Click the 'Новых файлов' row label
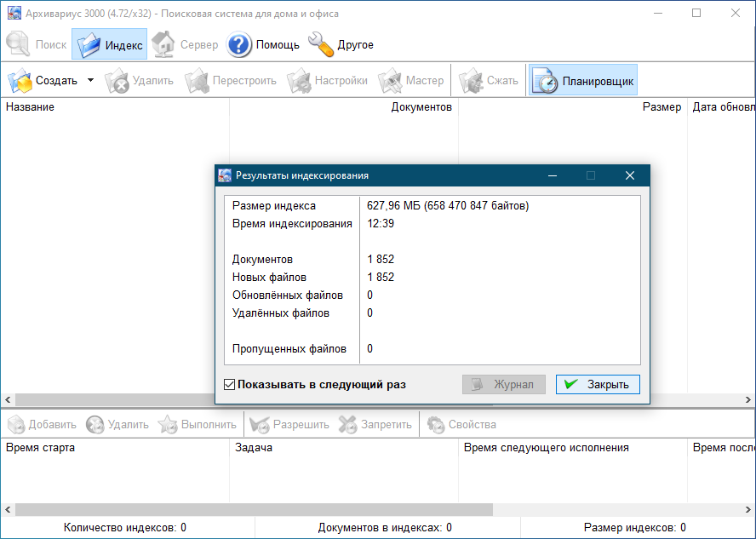Image resolution: width=756 pixels, height=539 pixels. click(269, 278)
